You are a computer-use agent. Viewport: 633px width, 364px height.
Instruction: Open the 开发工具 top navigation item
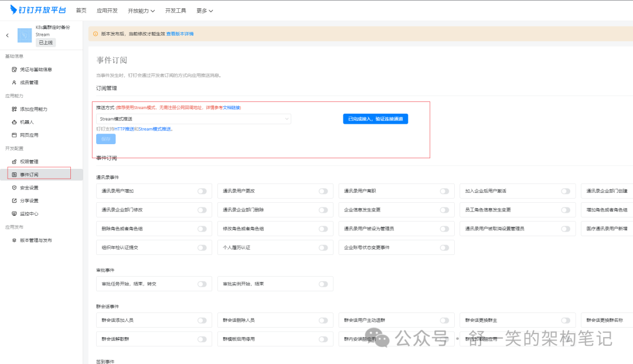click(176, 11)
